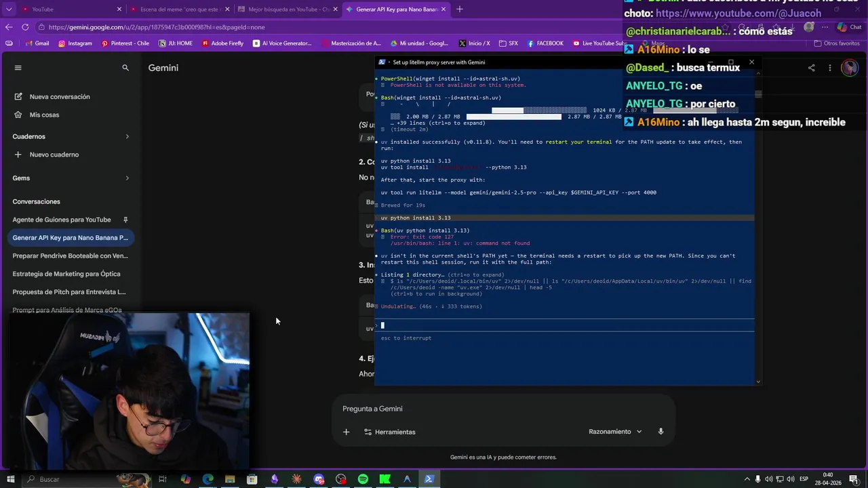Open the Mi unidad - Google bookmark
This screenshot has height=488, width=868.
coord(419,43)
